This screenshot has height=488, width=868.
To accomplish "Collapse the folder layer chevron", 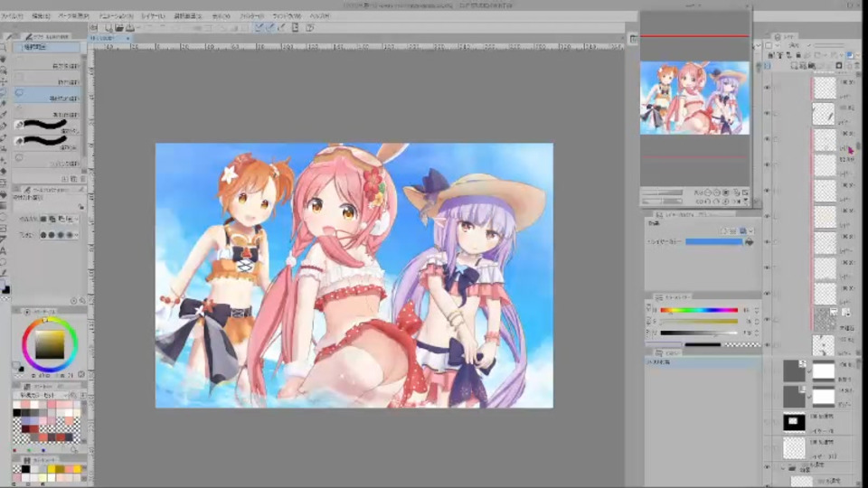I will click(x=783, y=468).
